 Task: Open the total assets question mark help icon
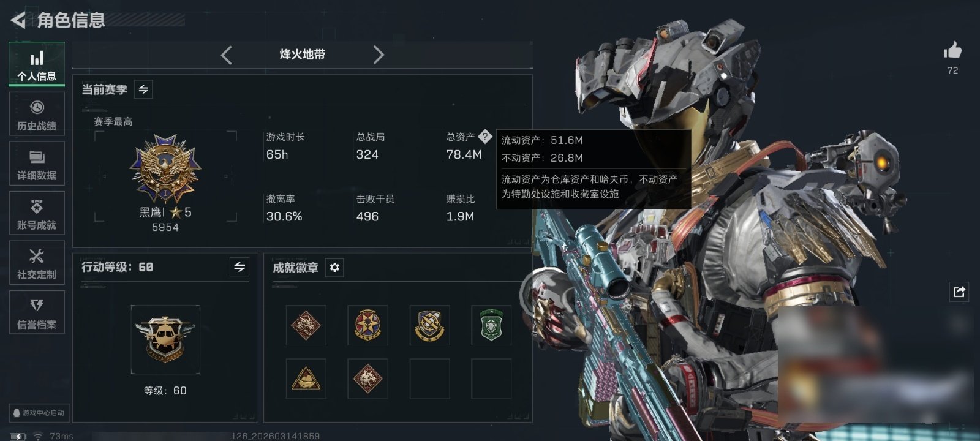(x=484, y=137)
